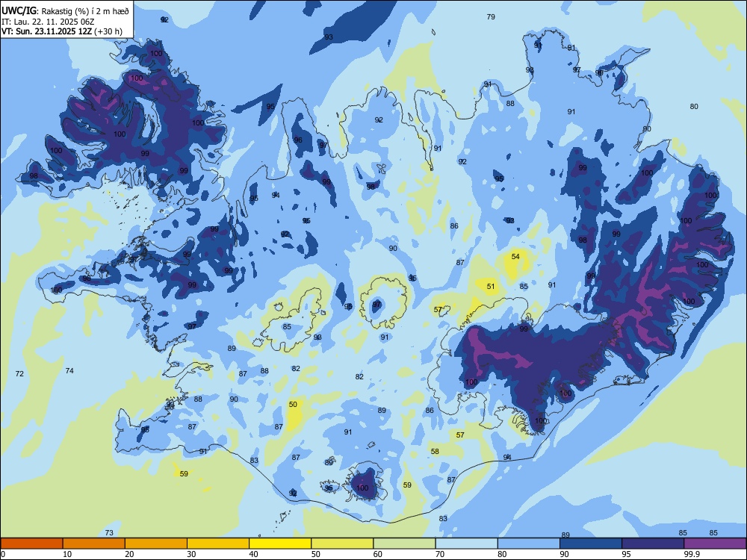Click the 0–10 dark orange legend swatch
The height and width of the screenshot is (560, 747).
coord(31,544)
